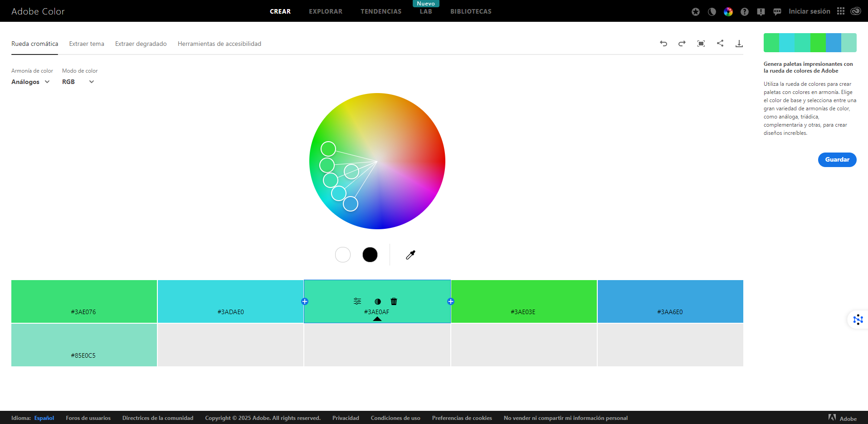Open the Privacidad footer link
Screen dimensions: 868x424
[x=346, y=418]
